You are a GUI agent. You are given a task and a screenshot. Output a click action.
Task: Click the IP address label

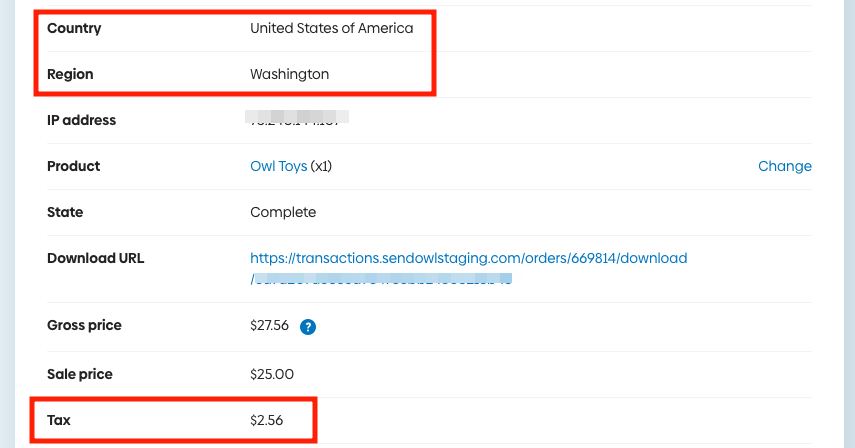pos(81,120)
